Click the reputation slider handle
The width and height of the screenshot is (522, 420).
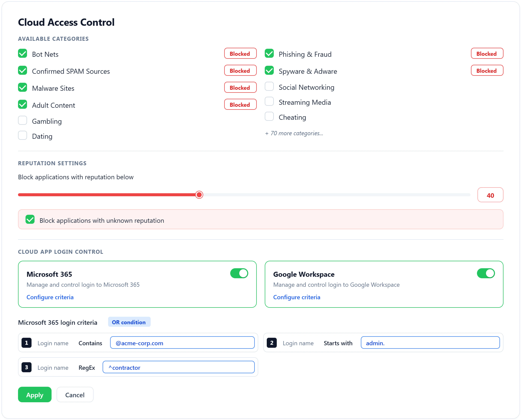point(199,195)
